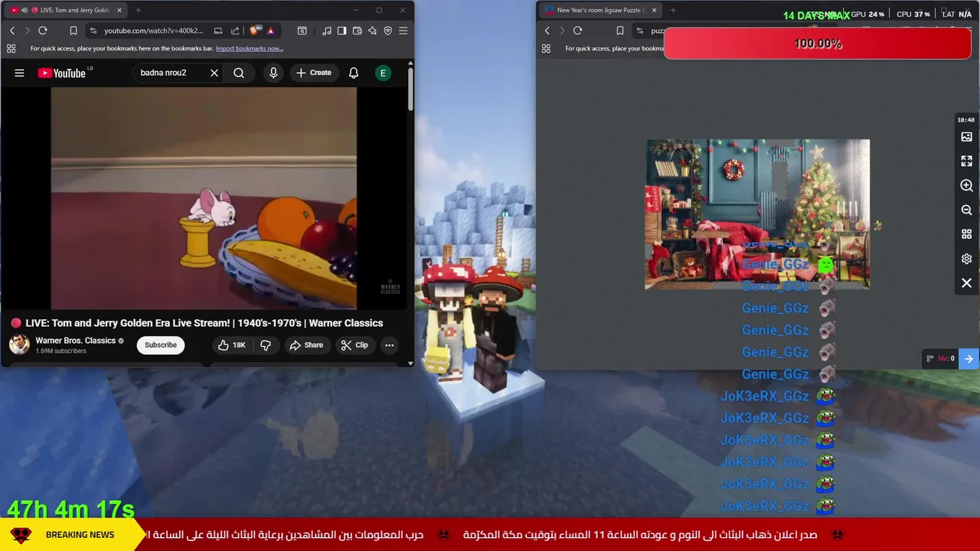Open the tab search icon in YouTube window toolbar
980x551 pixels.
302,31
